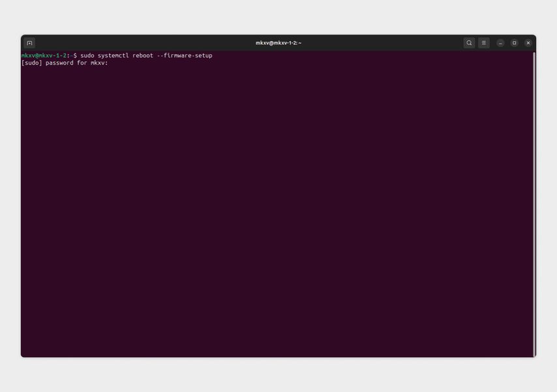This screenshot has width=557, height=392.
Task: Open the hamburger menu button
Action: coord(483,43)
